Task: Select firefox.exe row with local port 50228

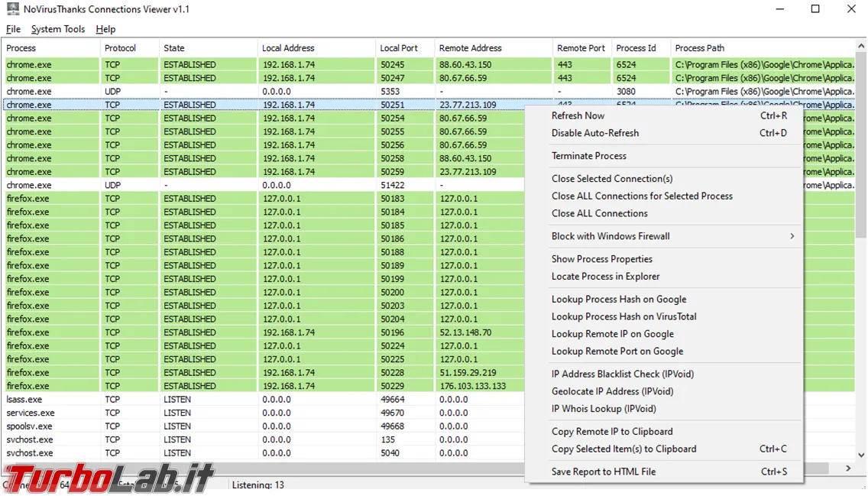Action: [x=264, y=372]
